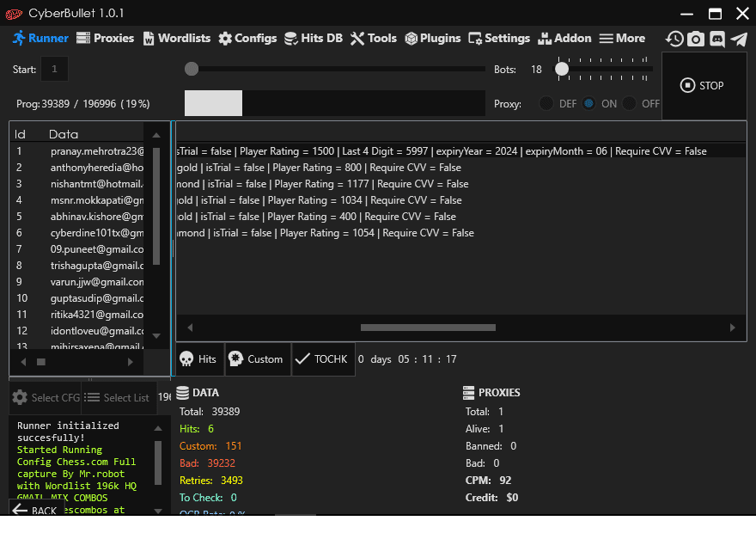756x533 pixels.
Task: Select the ON proxy radio button
Action: 588,103
